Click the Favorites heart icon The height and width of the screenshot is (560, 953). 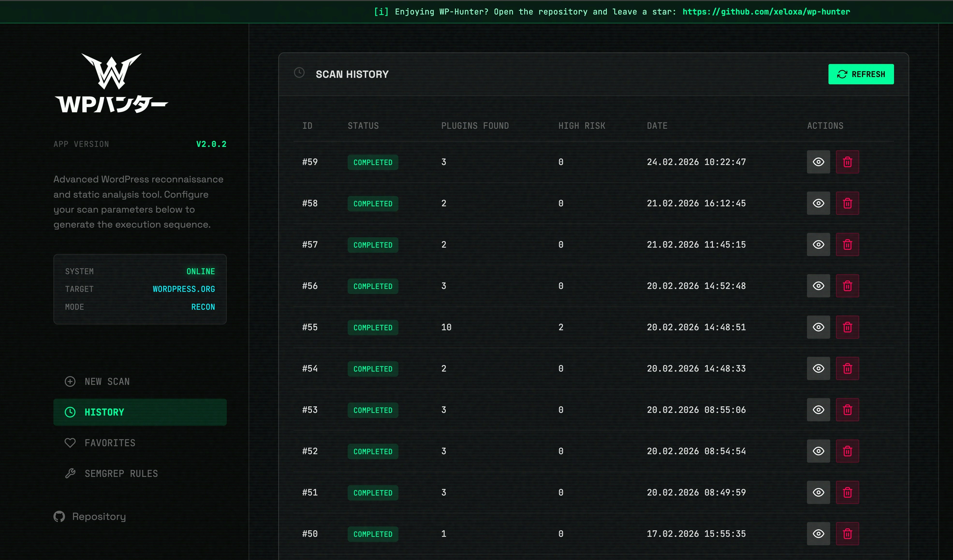70,443
